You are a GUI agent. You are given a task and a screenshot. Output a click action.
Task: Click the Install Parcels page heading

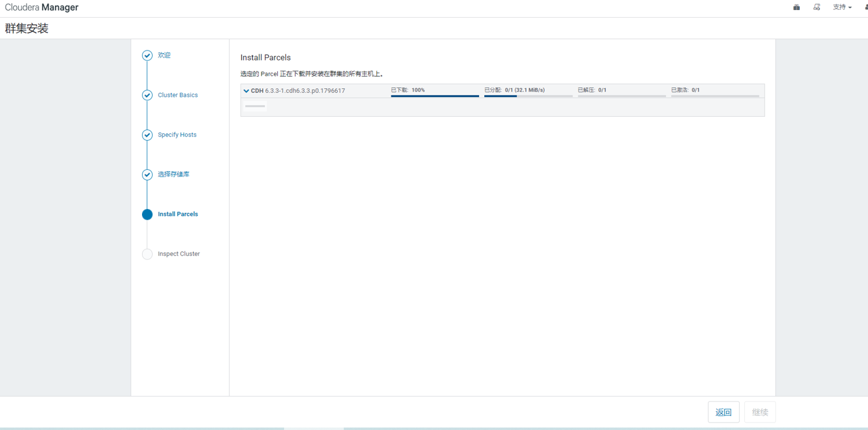[266, 57]
